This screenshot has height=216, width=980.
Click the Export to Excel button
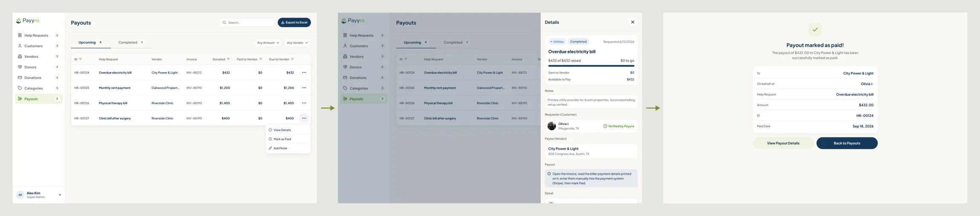(294, 22)
